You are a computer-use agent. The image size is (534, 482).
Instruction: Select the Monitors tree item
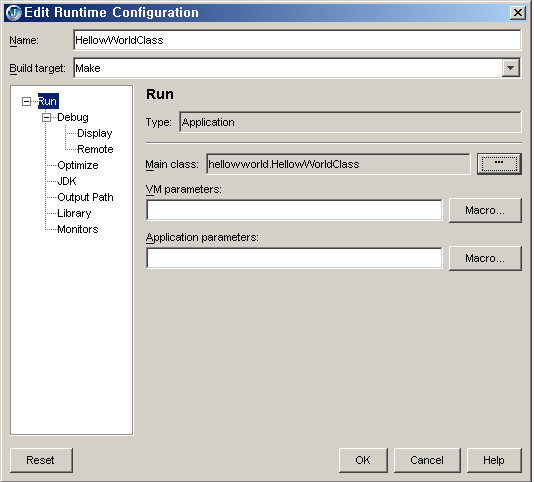(78, 229)
